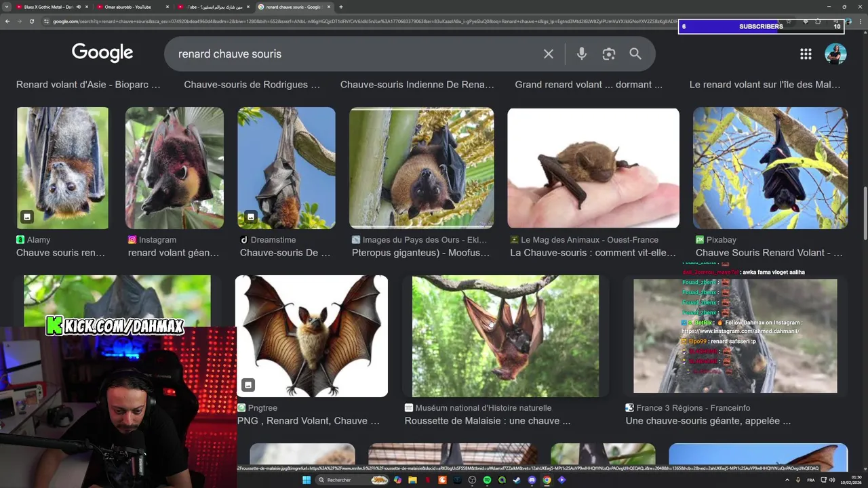
Task: Open the Pteropus giganteus image thumbnail
Action: tap(421, 167)
